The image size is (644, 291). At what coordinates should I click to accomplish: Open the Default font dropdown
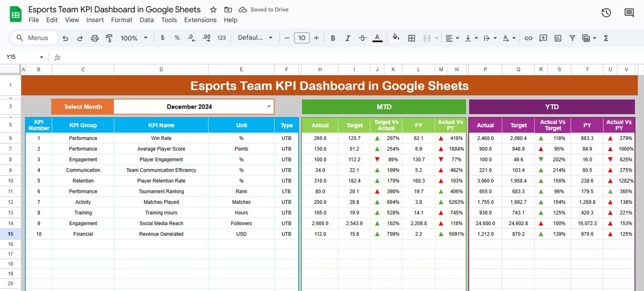click(x=255, y=38)
